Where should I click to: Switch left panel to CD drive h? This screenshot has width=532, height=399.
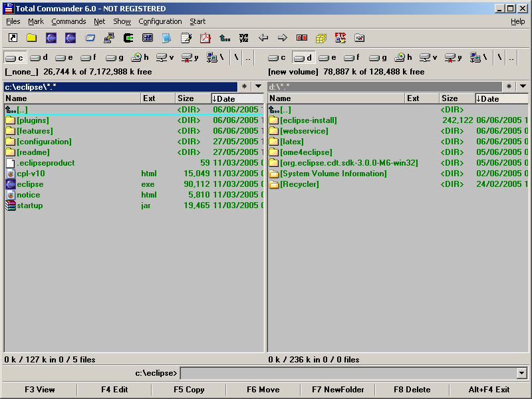[140, 57]
